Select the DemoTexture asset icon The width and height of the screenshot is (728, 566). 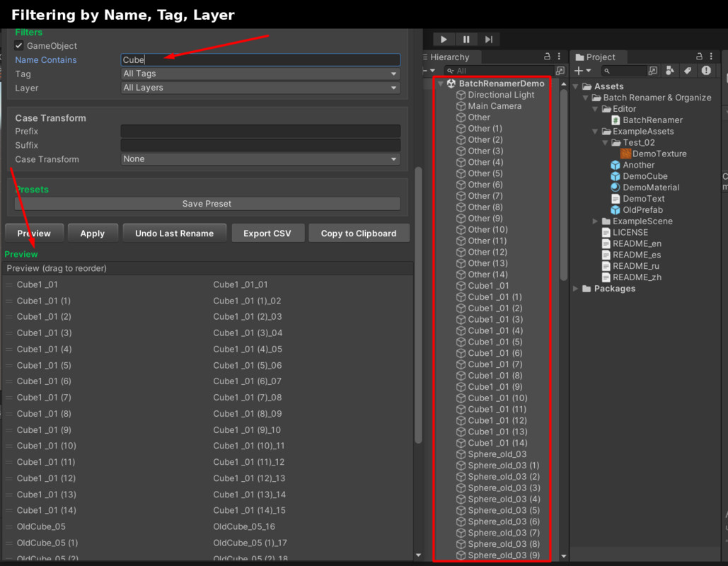pos(625,154)
